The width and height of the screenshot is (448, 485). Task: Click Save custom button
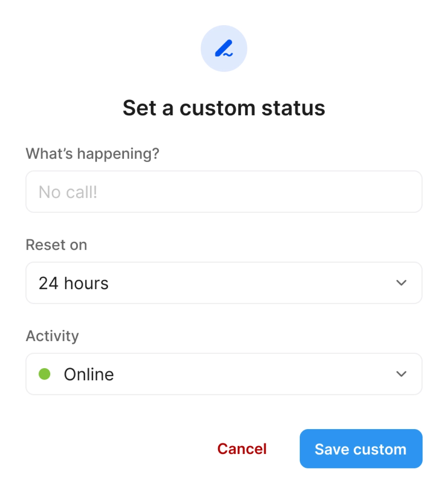click(x=360, y=448)
